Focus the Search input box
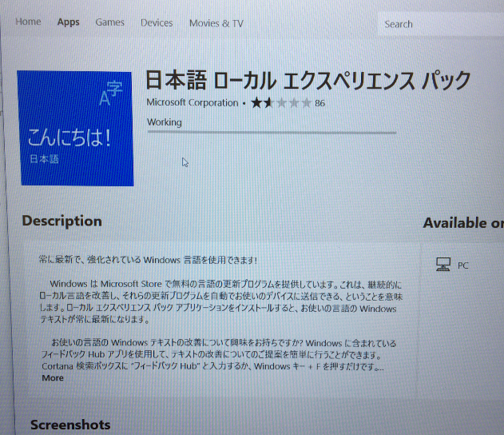This screenshot has width=504, height=435. point(440,24)
